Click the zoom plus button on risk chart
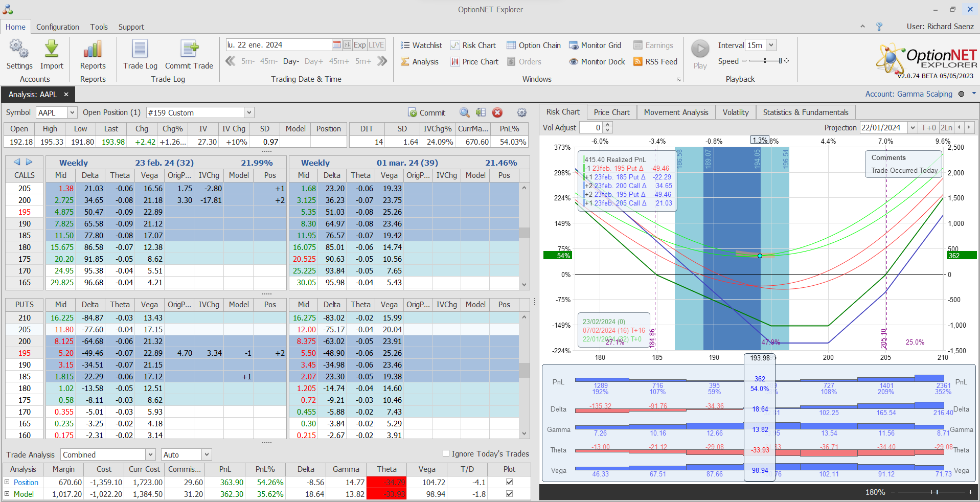 pyautogui.click(x=970, y=492)
